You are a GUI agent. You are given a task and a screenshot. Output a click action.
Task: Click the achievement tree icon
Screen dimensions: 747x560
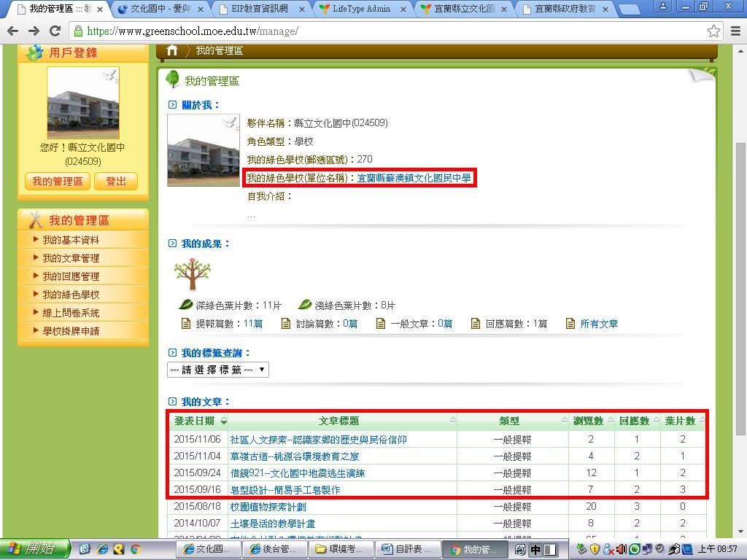click(193, 274)
